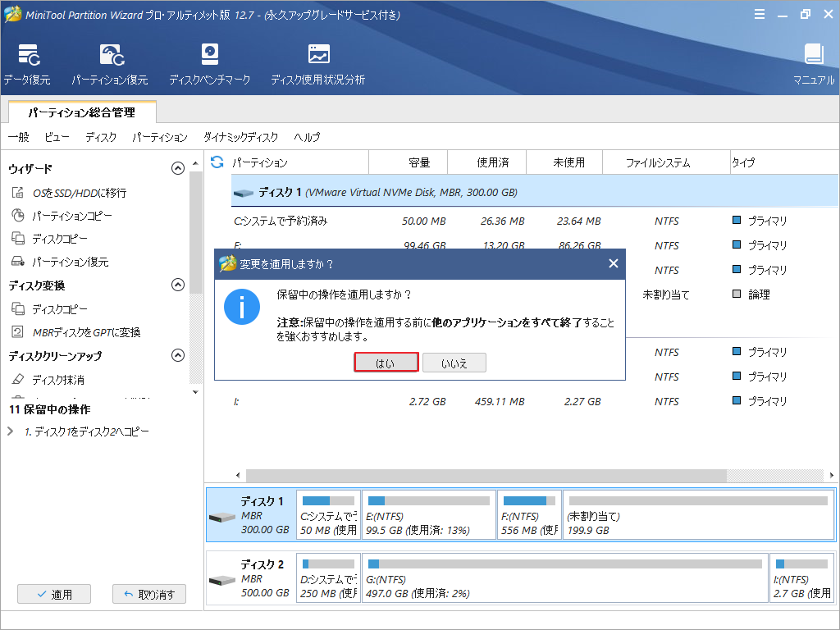Collapse the ウィザード section
Screen dimensions: 840x630
[x=177, y=167]
